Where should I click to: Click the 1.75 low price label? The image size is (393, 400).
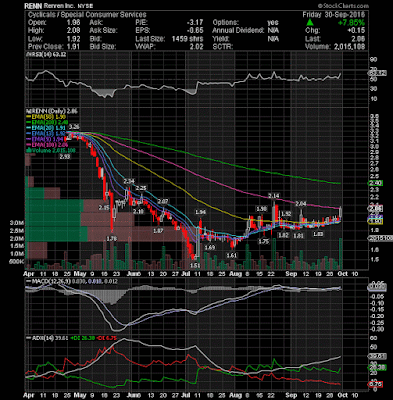tap(264, 242)
